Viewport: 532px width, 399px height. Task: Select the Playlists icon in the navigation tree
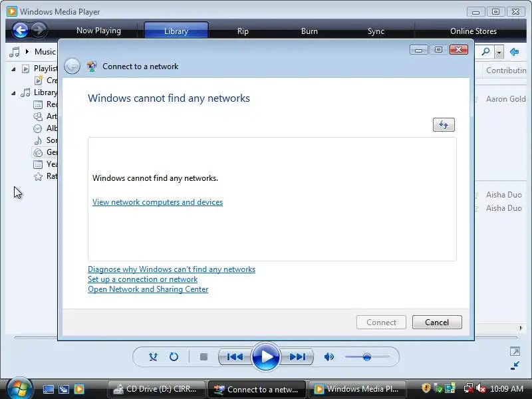pos(25,68)
